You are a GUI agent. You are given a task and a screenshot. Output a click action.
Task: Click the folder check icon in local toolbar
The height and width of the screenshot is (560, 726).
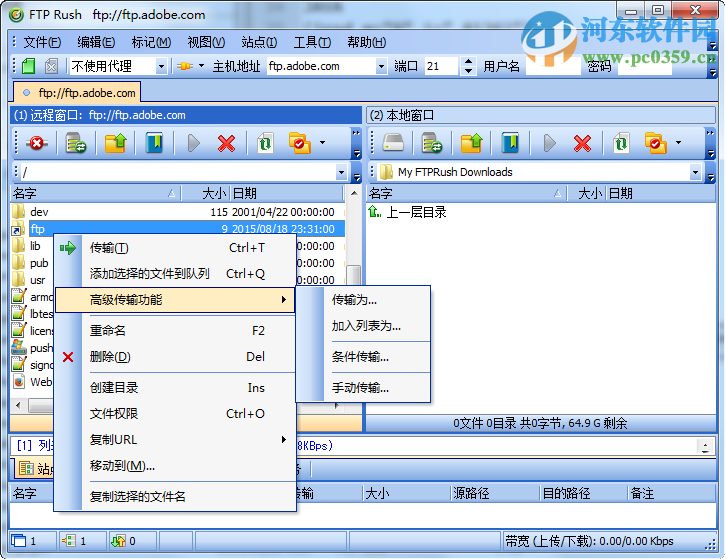(656, 143)
